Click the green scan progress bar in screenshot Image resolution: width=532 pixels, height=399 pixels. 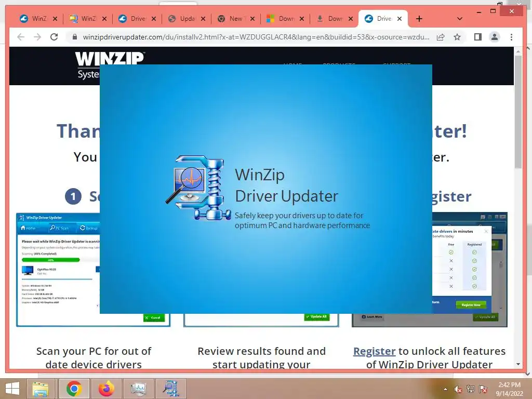click(x=51, y=260)
